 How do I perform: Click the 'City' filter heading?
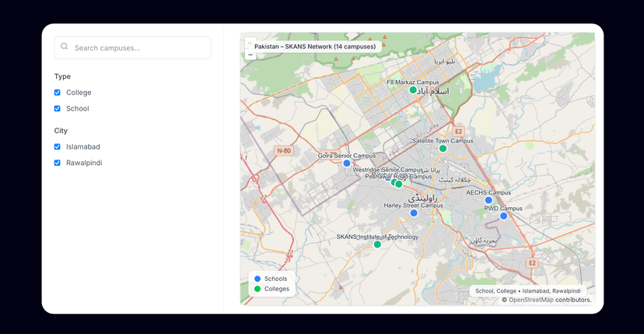coord(61,131)
